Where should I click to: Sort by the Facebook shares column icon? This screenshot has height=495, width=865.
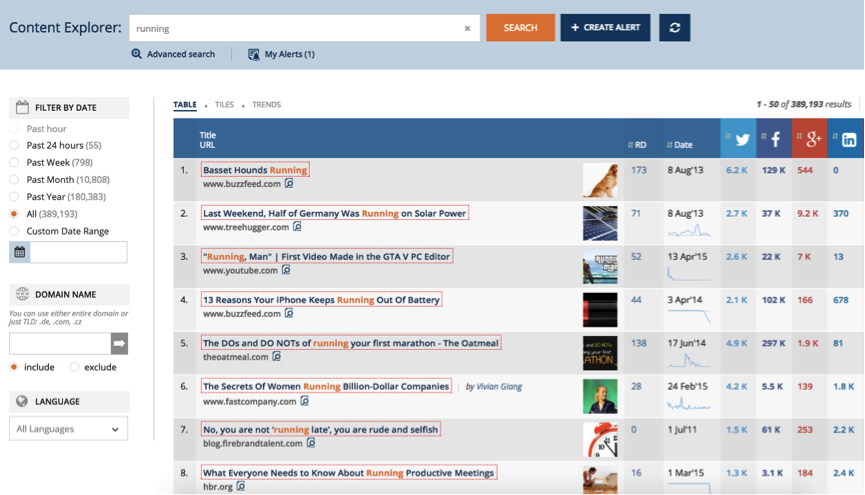pos(775,140)
